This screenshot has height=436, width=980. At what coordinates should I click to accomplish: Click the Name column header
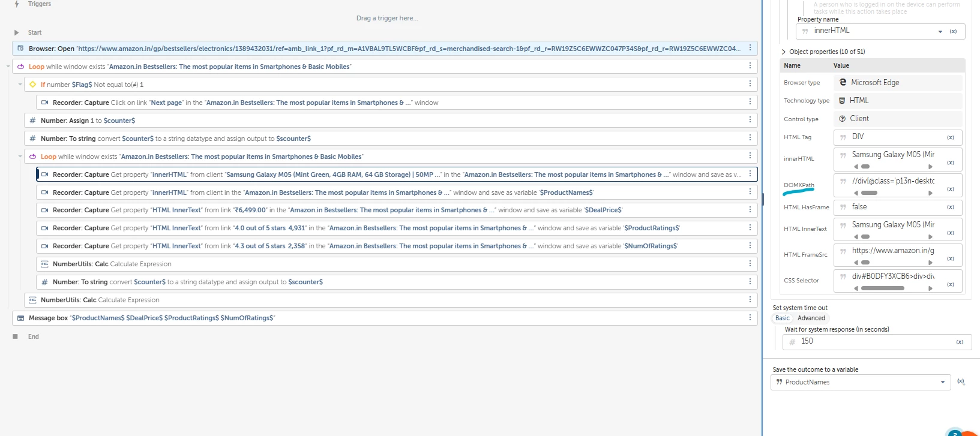point(792,65)
